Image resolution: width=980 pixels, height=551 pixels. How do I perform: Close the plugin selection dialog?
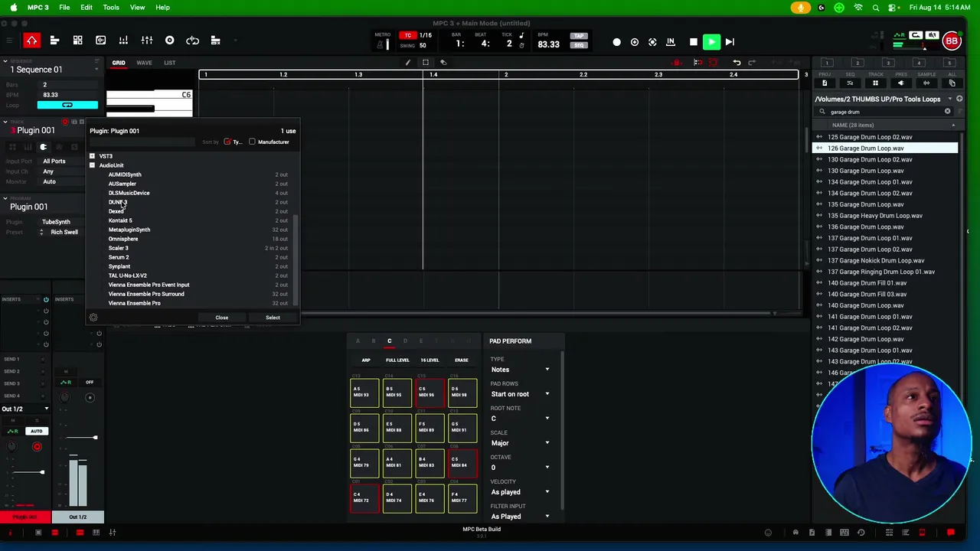point(221,318)
